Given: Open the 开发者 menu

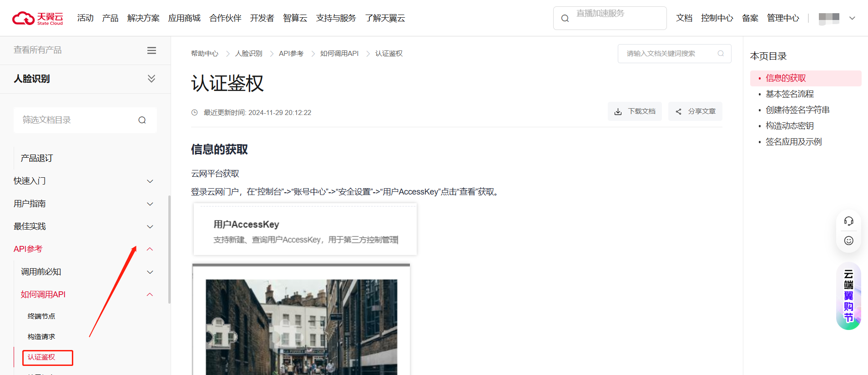Looking at the screenshot, I should [x=262, y=18].
